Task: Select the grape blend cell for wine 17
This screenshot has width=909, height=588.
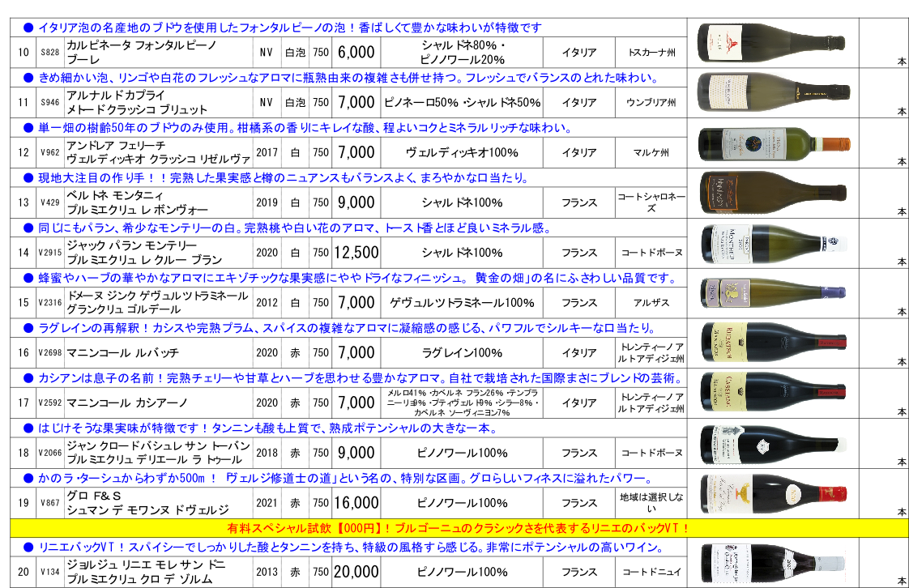Action: click(x=462, y=403)
